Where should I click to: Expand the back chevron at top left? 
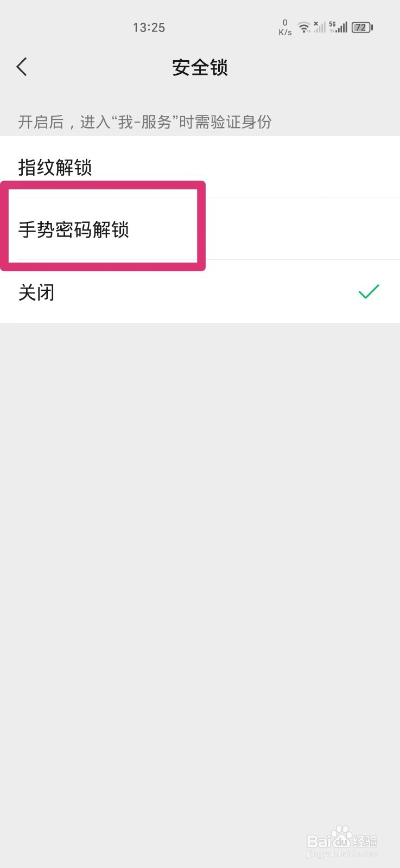[22, 66]
